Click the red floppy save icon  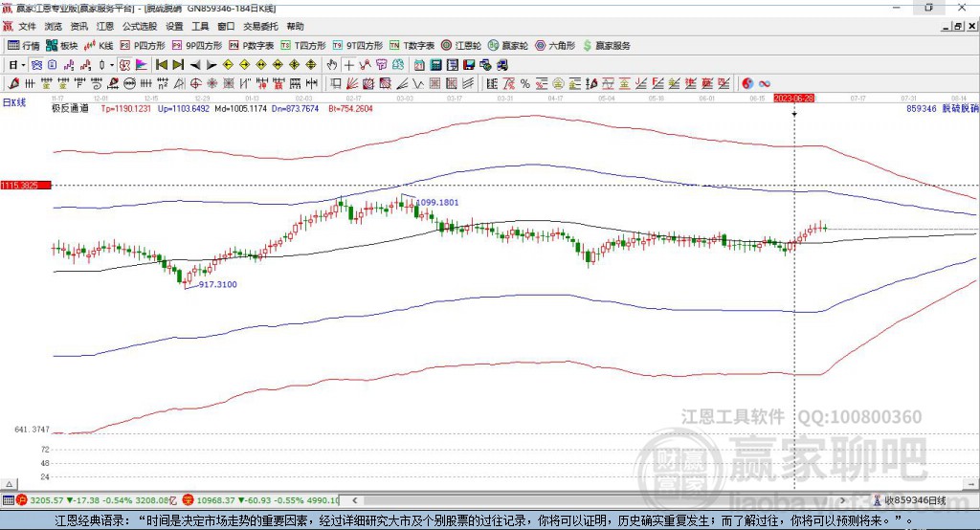click(469, 65)
